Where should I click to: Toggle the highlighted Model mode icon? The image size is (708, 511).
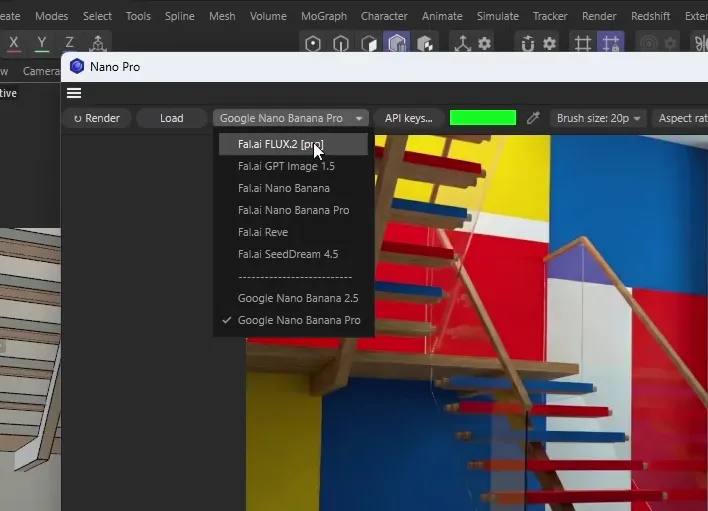[397, 42]
